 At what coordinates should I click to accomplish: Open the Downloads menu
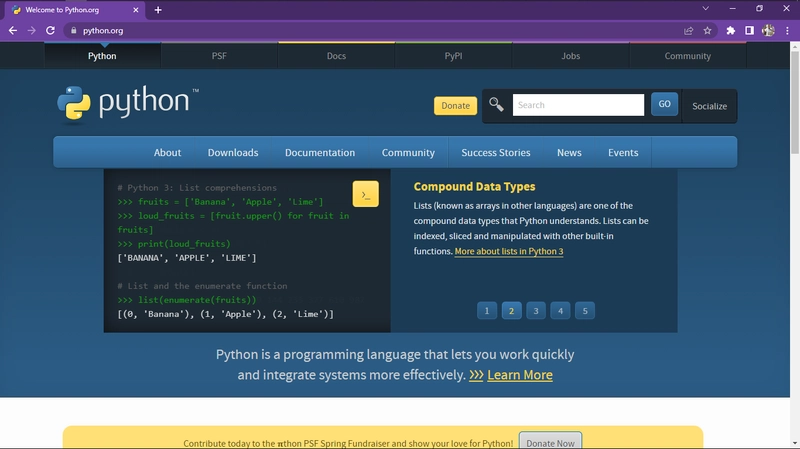tap(233, 153)
